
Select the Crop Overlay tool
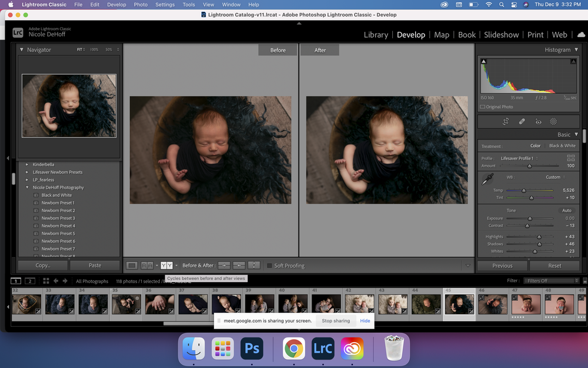[x=506, y=121]
